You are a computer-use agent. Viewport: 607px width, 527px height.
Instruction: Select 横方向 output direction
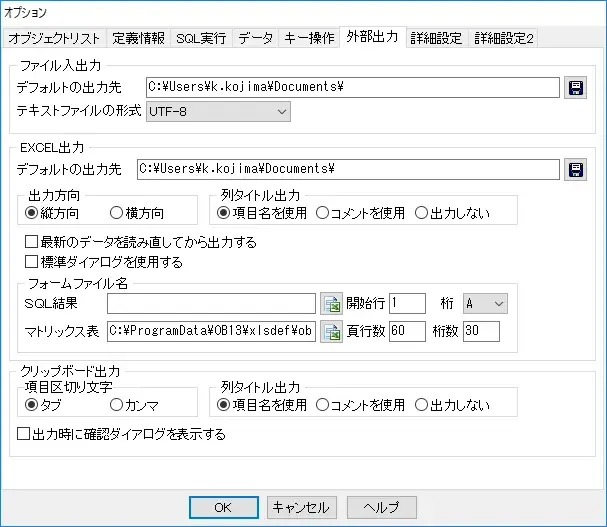(x=118, y=212)
